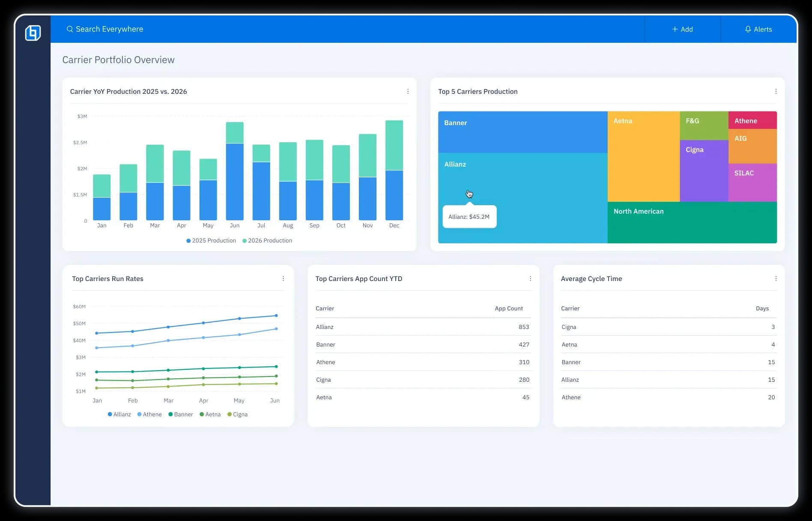Toggle the 2025 Production legend series

point(211,241)
